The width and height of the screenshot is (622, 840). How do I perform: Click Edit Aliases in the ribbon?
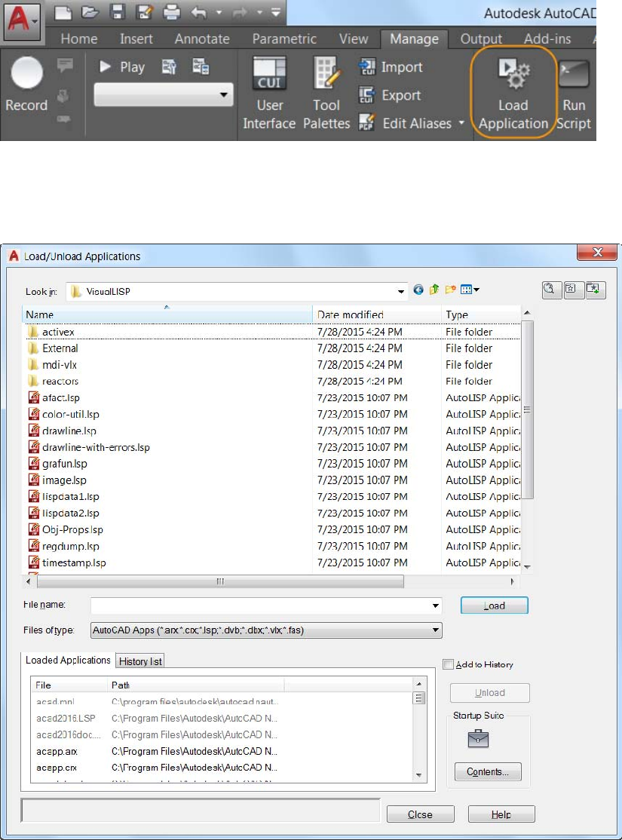(x=405, y=123)
